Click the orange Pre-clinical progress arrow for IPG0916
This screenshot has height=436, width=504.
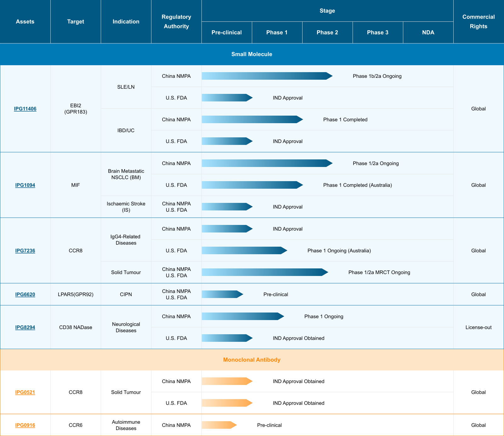click(219, 425)
